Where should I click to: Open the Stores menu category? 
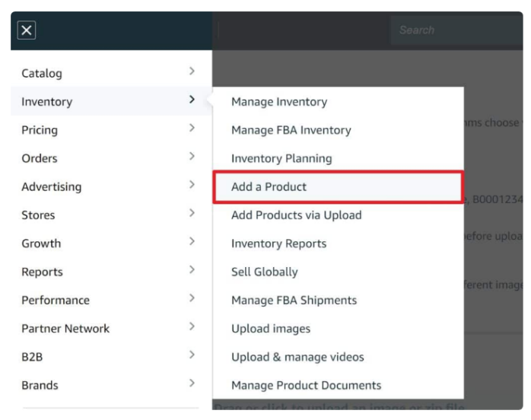(111, 215)
